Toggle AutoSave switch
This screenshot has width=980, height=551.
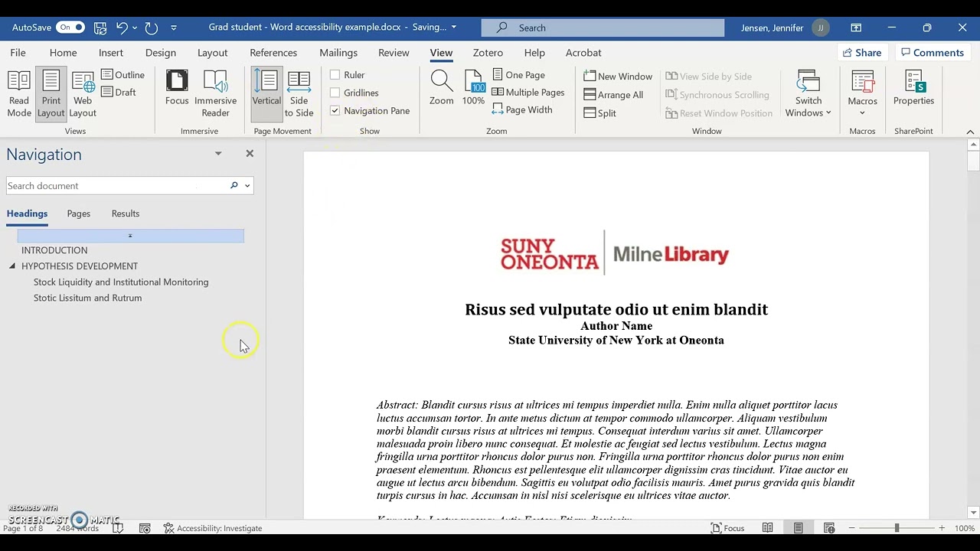click(x=70, y=28)
